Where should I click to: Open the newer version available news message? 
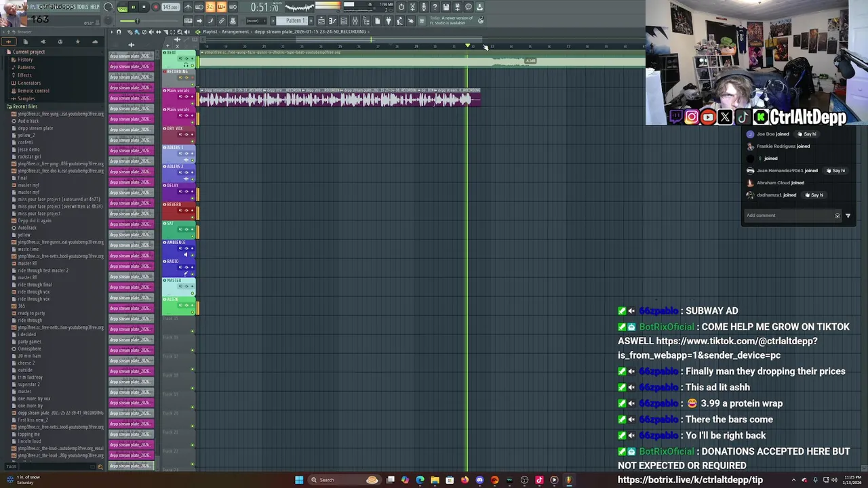pyautogui.click(x=451, y=21)
